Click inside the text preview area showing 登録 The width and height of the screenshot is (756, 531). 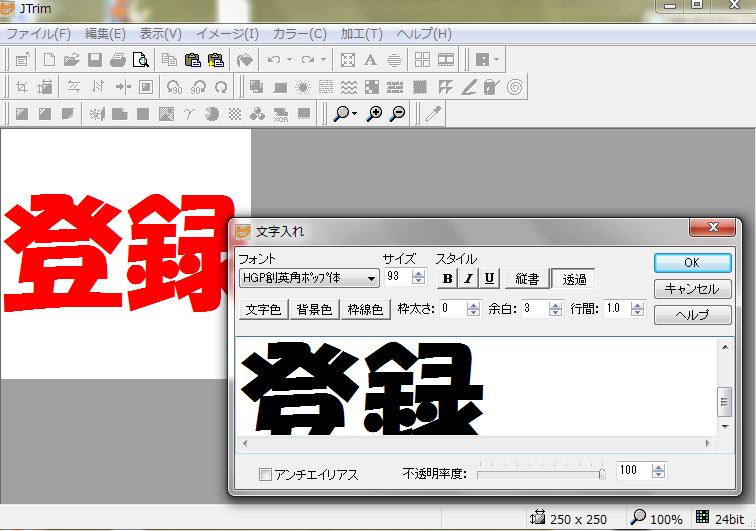477,387
